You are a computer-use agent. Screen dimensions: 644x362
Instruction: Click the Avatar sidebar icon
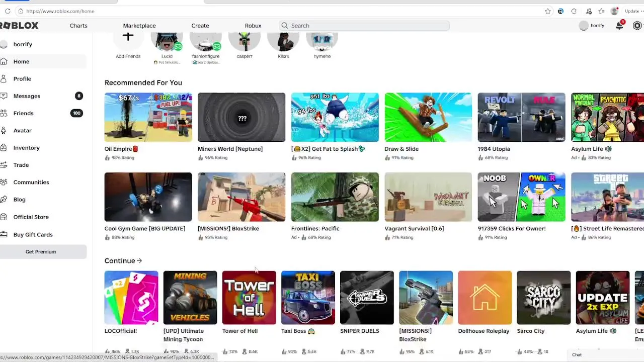click(4, 130)
